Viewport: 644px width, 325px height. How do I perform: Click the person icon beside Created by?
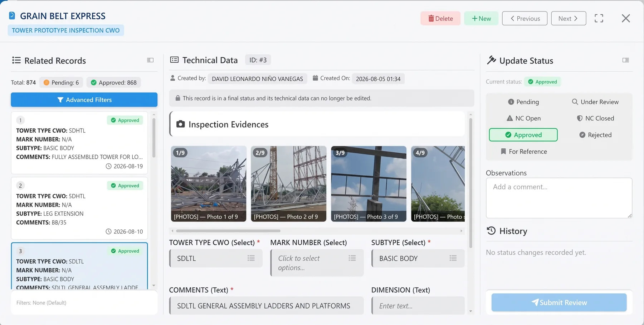172,78
